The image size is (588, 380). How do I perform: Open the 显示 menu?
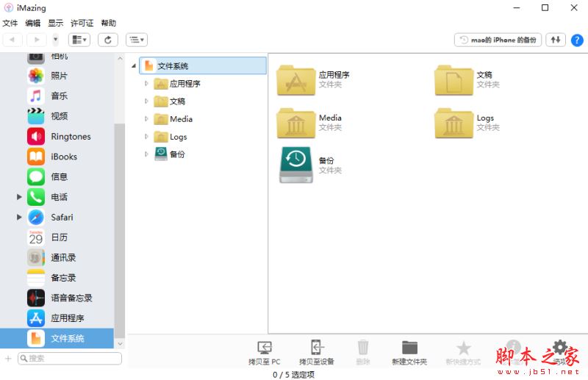click(56, 24)
